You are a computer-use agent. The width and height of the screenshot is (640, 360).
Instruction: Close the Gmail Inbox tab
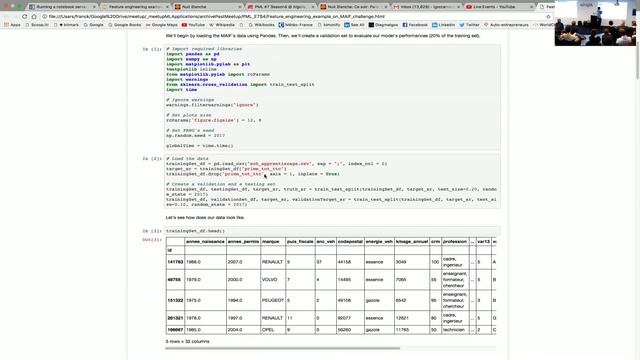[x=458, y=7]
